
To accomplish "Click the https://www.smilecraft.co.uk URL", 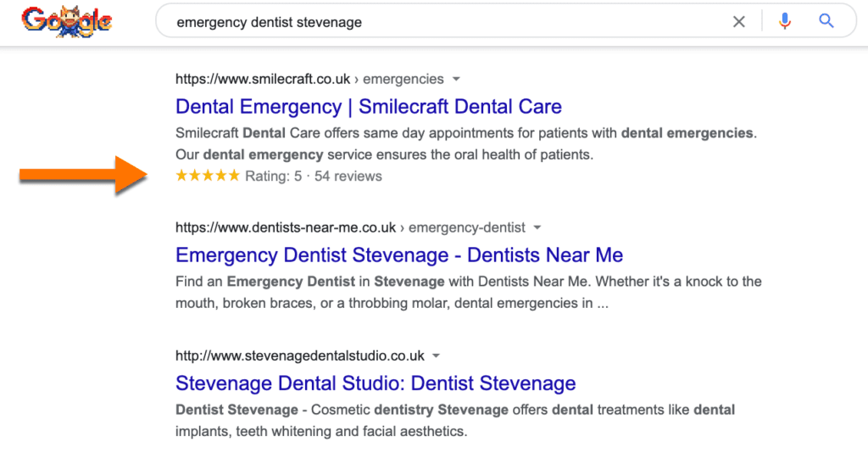I will coord(263,79).
